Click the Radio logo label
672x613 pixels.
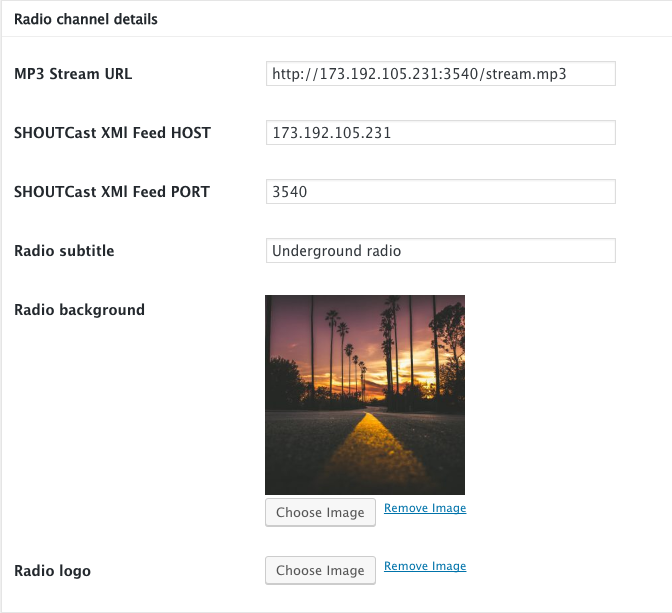point(52,571)
